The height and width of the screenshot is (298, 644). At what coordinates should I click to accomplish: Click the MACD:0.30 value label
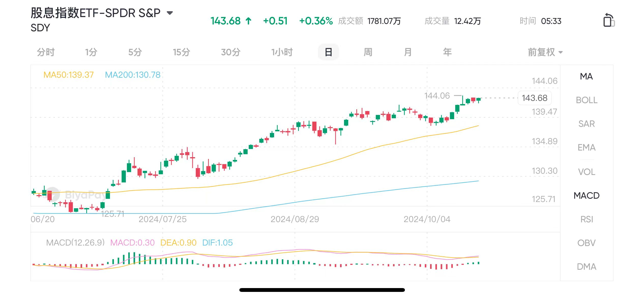132,243
